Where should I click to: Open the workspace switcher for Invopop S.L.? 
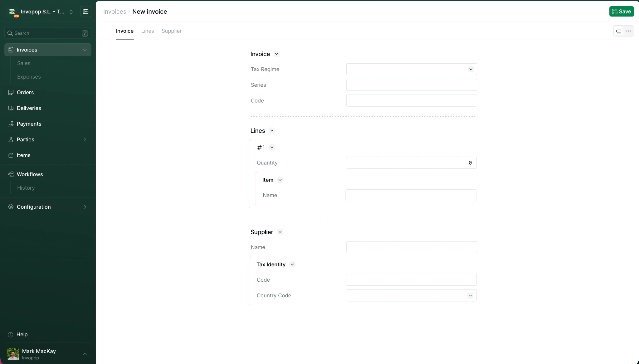71,12
